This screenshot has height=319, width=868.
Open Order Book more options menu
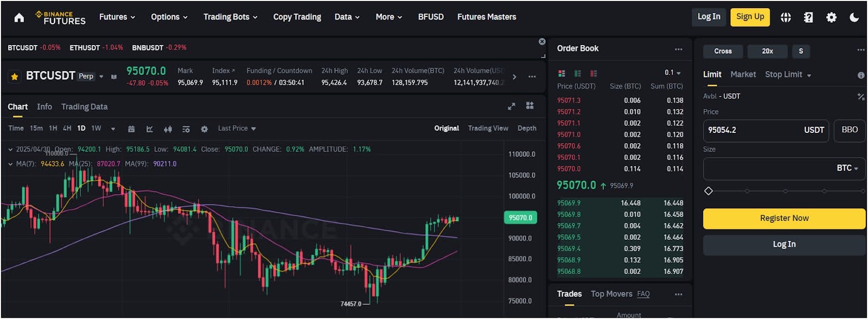(x=678, y=49)
